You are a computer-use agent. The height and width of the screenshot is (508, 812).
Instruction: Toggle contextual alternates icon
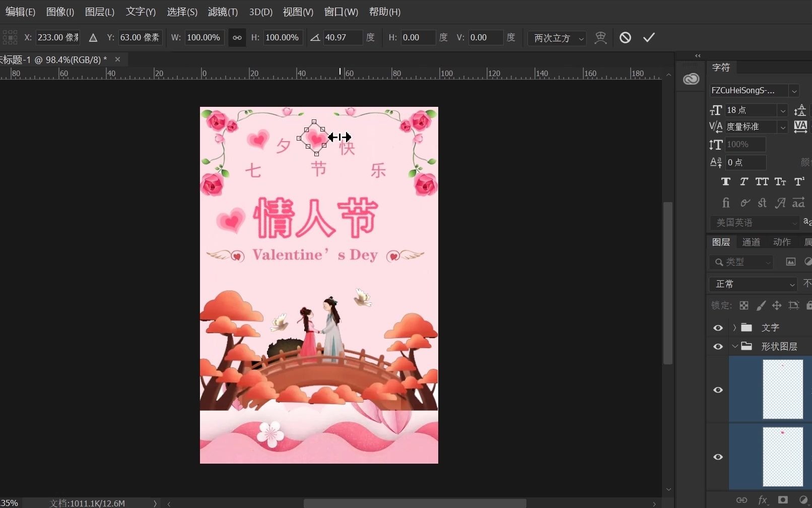point(745,203)
